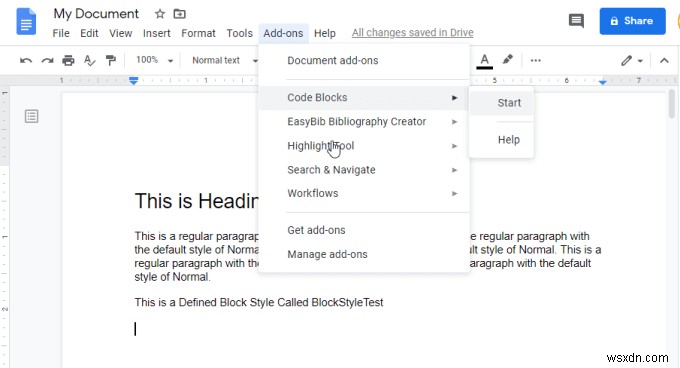The height and width of the screenshot is (368, 680).
Task: Open the Edit menu
Action: (89, 33)
